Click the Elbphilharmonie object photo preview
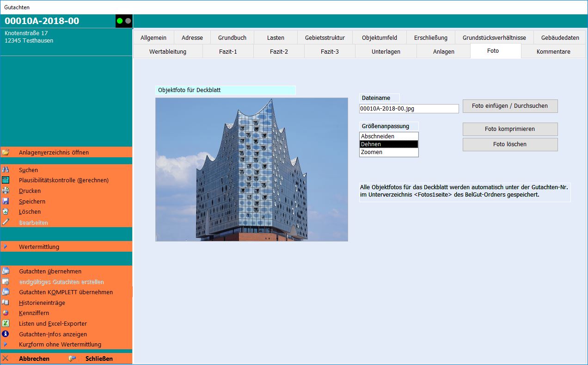This screenshot has width=588, height=365. (x=251, y=169)
